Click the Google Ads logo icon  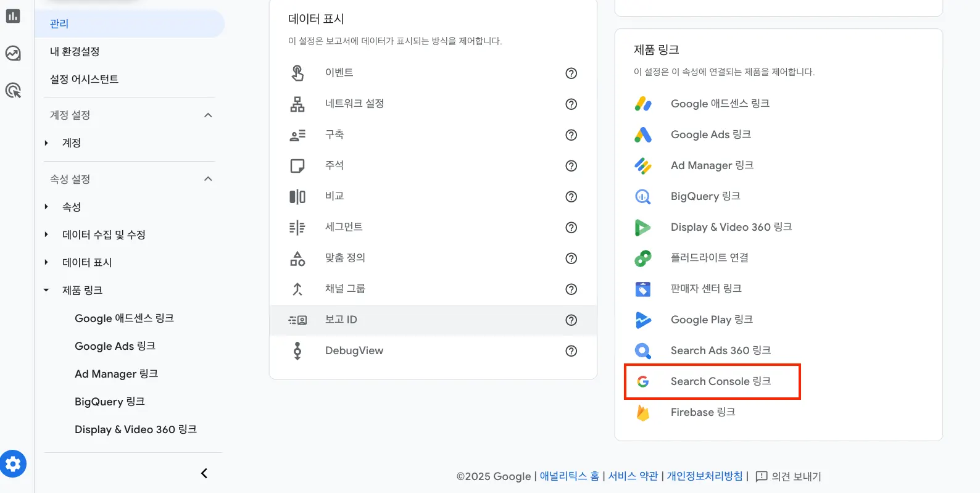tap(643, 135)
